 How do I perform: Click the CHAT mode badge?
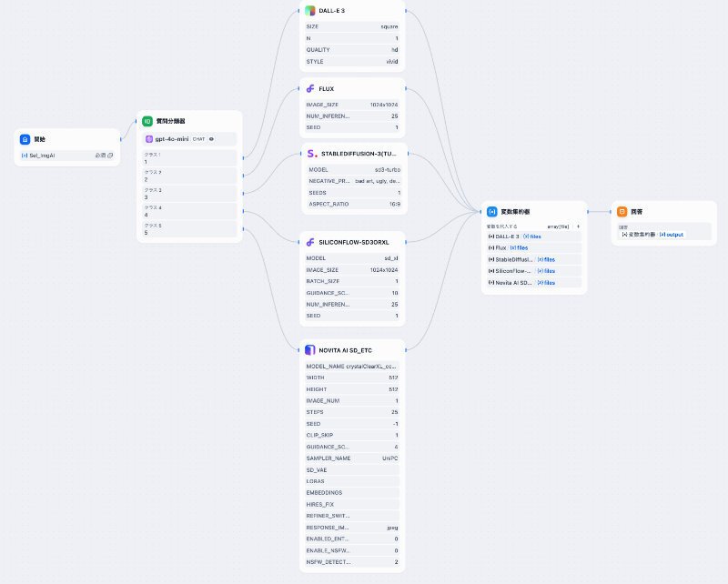pos(198,139)
